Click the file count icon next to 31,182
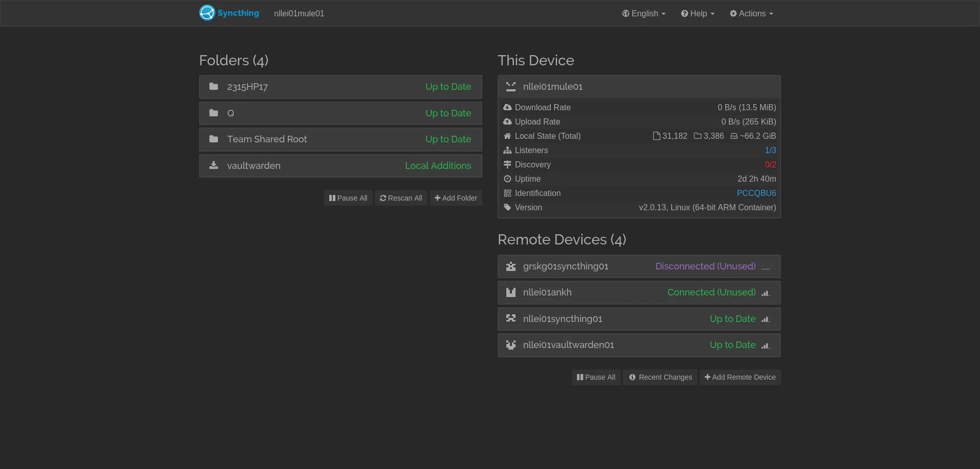The image size is (980, 469). [656, 136]
